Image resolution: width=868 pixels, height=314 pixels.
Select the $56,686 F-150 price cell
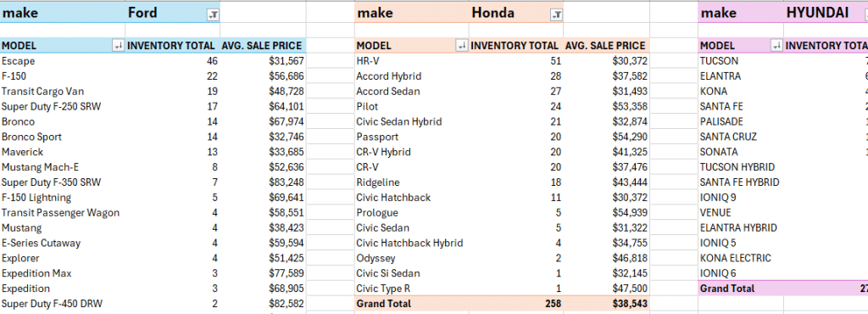[x=263, y=76]
